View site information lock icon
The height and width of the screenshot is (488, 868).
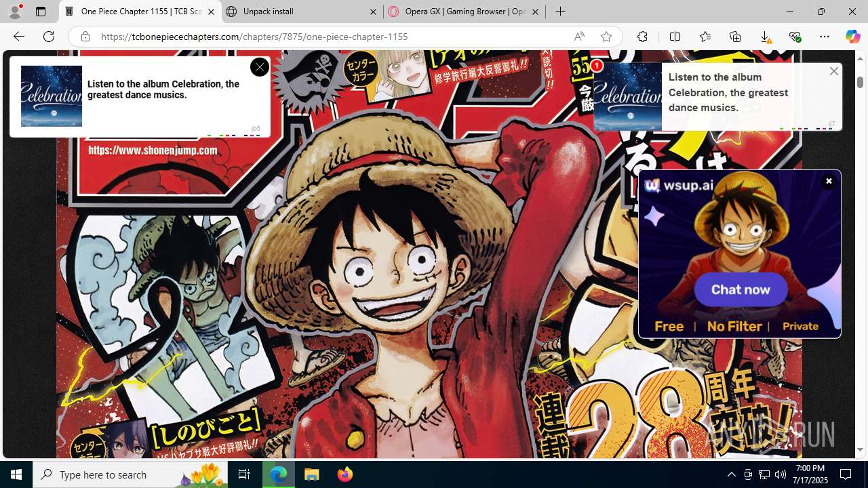85,37
